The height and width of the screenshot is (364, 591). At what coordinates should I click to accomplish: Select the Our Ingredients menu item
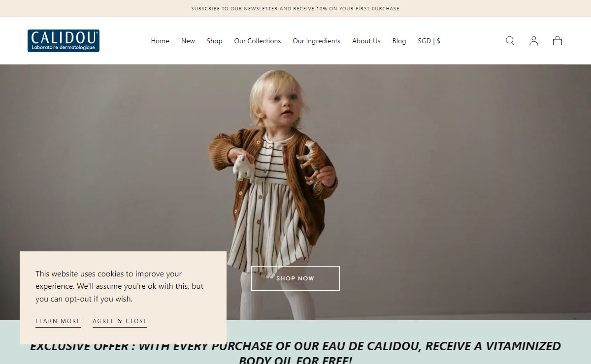317,41
